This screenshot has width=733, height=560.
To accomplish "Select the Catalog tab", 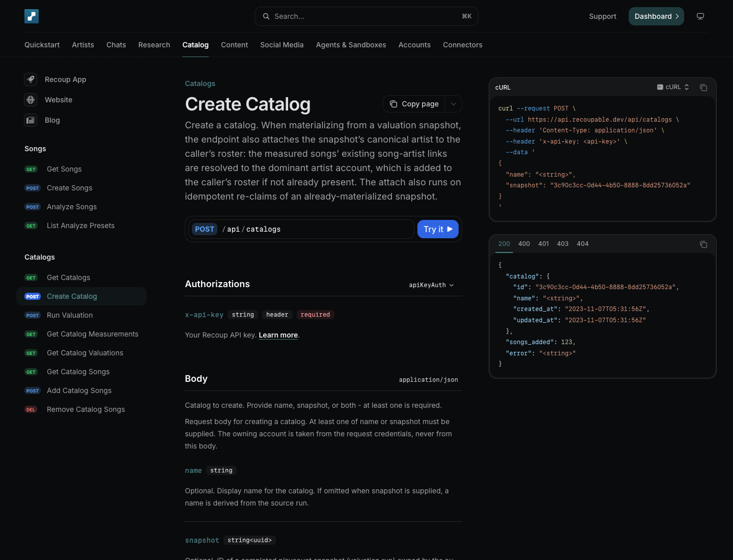I will [195, 45].
